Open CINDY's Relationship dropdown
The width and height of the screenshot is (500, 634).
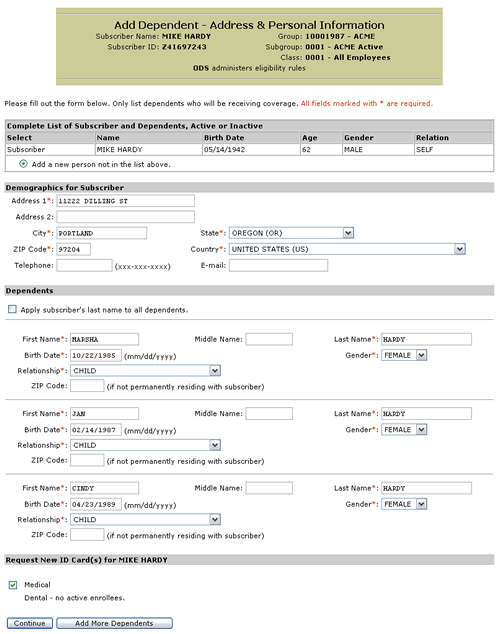pos(146,519)
